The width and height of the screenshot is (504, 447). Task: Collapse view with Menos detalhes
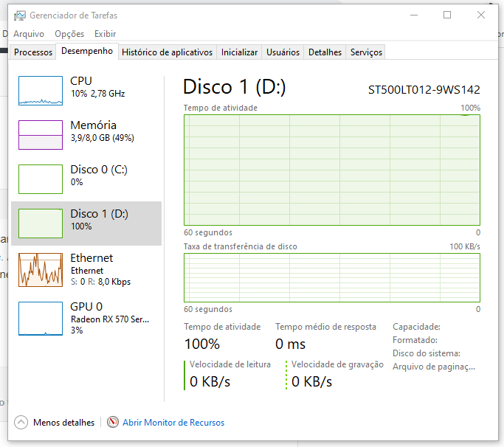click(x=63, y=422)
